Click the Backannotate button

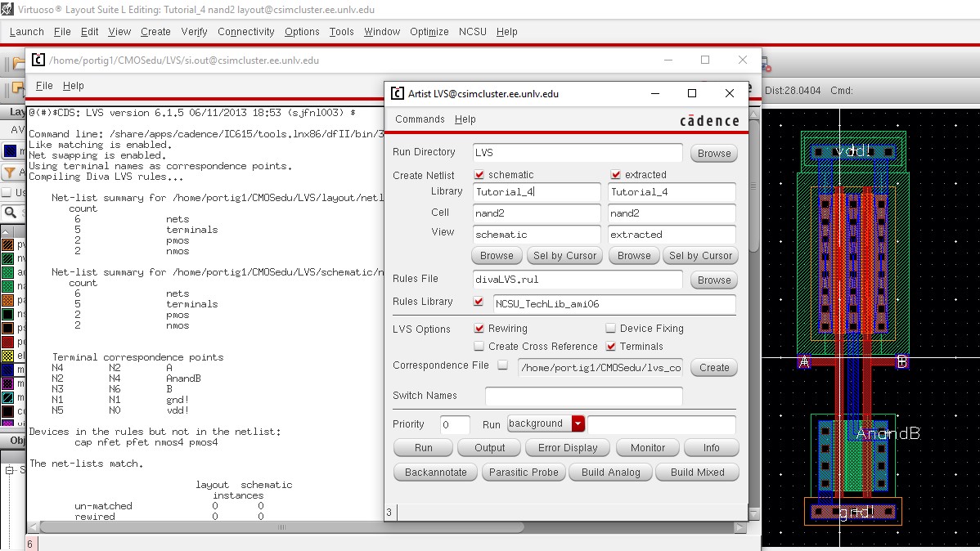coord(435,473)
